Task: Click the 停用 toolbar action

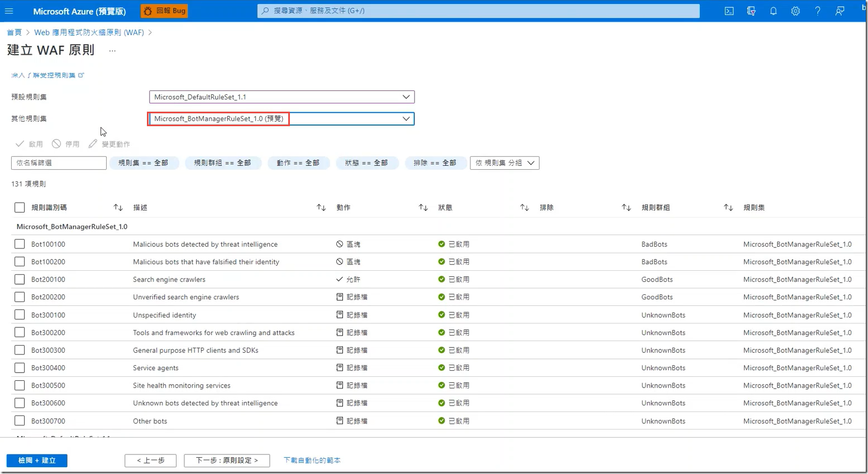Action: point(66,144)
